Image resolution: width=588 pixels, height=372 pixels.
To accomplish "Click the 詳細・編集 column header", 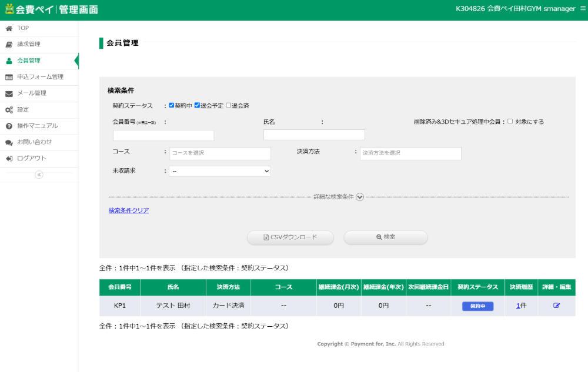I will click(x=557, y=287).
